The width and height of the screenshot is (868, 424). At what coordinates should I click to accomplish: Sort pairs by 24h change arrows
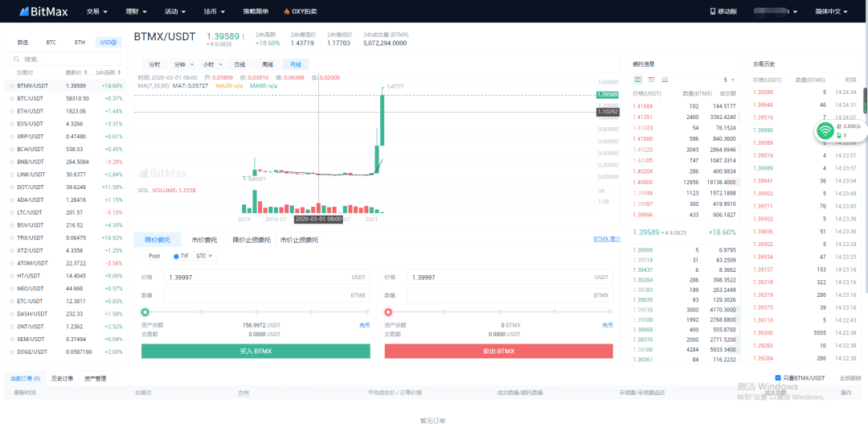[x=120, y=72]
